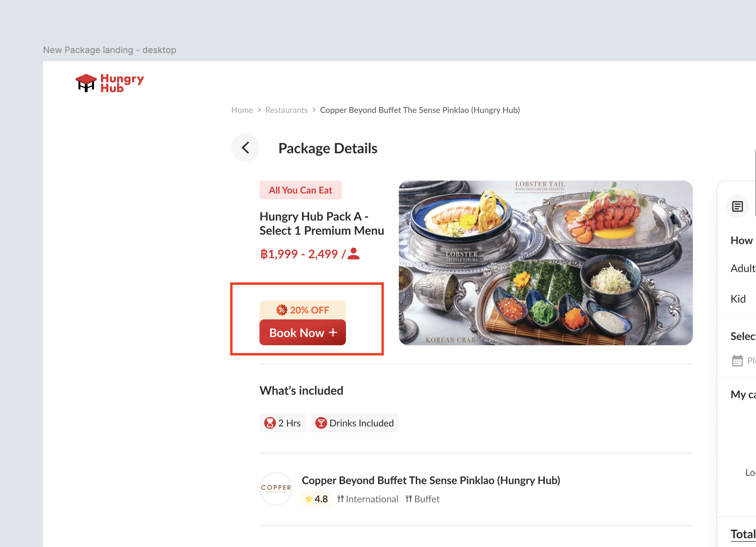This screenshot has height=547, width=756.
Task: Click the person icon next to price
Action: click(353, 254)
